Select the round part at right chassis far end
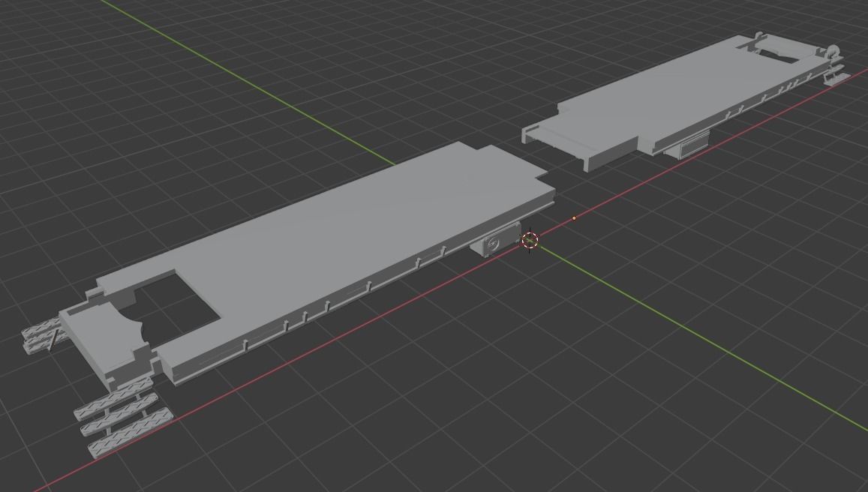 [832, 52]
